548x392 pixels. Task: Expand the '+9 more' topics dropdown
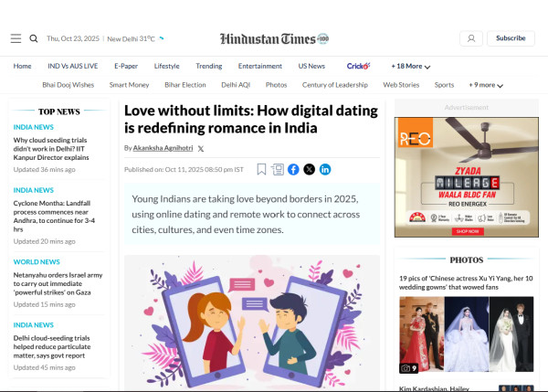[485, 85]
